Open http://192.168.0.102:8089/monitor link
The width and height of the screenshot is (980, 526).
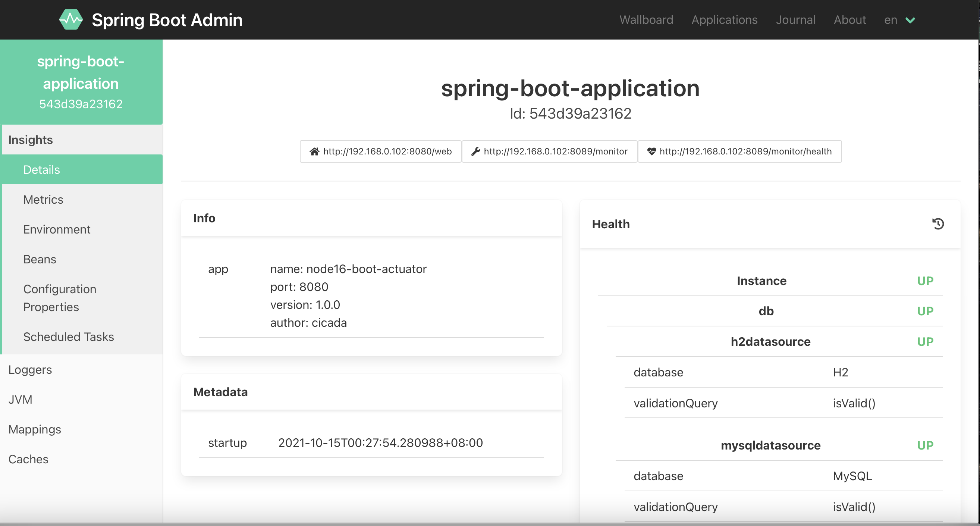coord(549,151)
